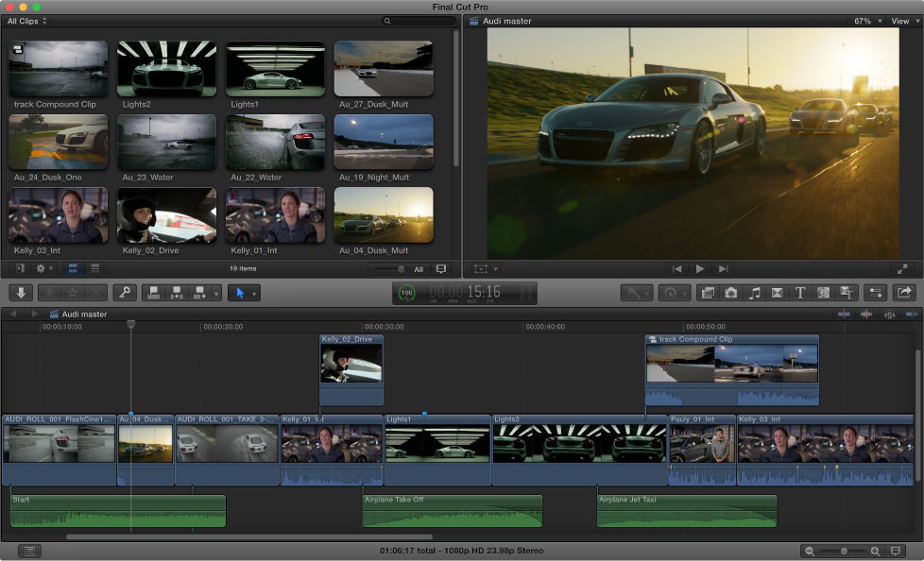Viewport: 924px width, 561px height.
Task: Toggle timeline snapping button
Action: pyautogui.click(x=912, y=314)
